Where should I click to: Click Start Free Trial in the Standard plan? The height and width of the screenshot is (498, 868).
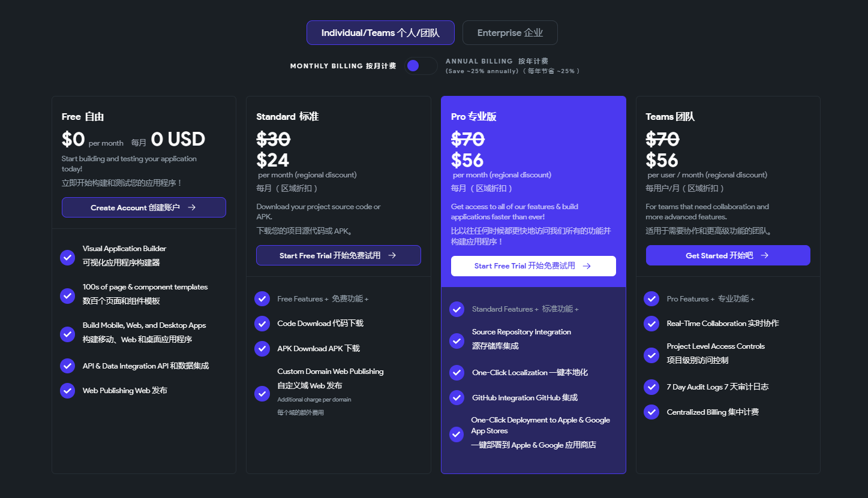(338, 255)
